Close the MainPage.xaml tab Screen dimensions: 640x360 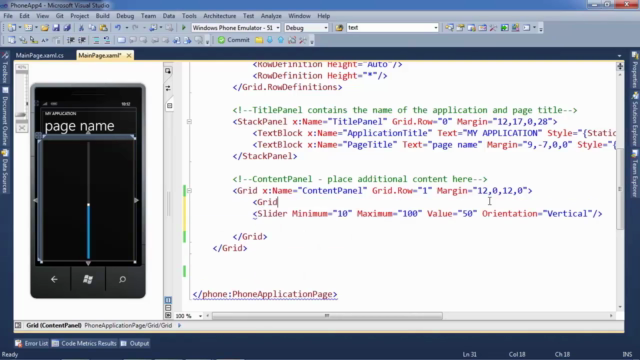(129, 56)
